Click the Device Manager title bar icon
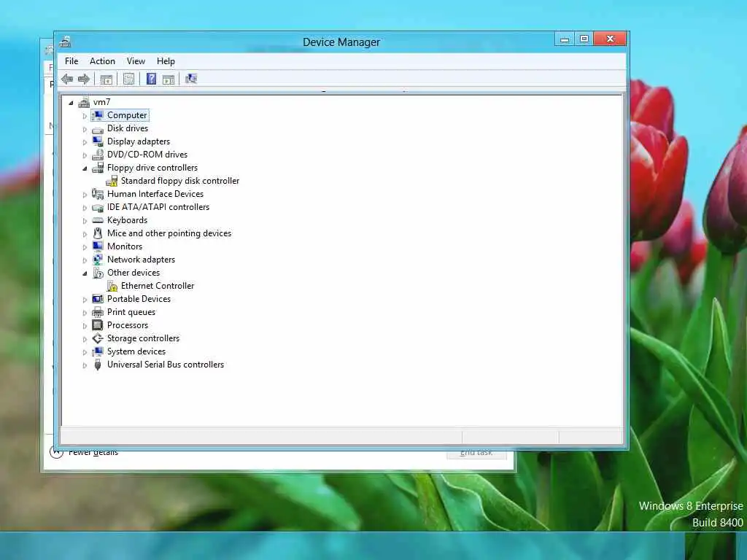747x560 pixels. tap(65, 42)
